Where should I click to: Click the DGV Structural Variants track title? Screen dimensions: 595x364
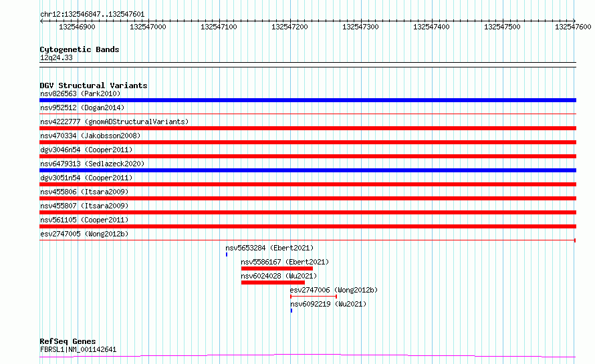pos(94,85)
